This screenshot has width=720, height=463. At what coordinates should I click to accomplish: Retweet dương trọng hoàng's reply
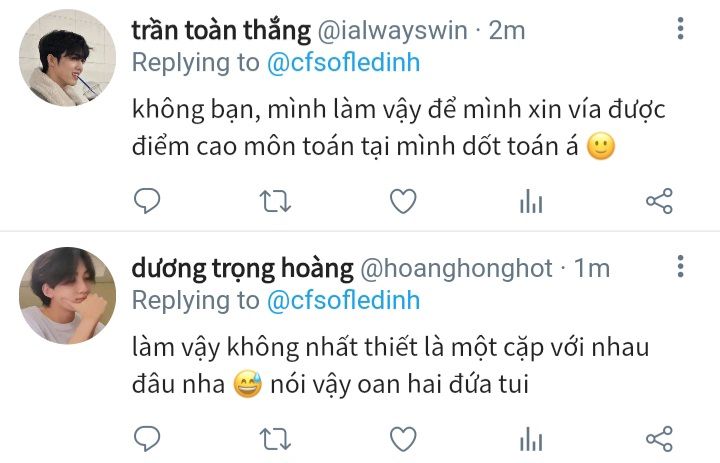[275, 439]
